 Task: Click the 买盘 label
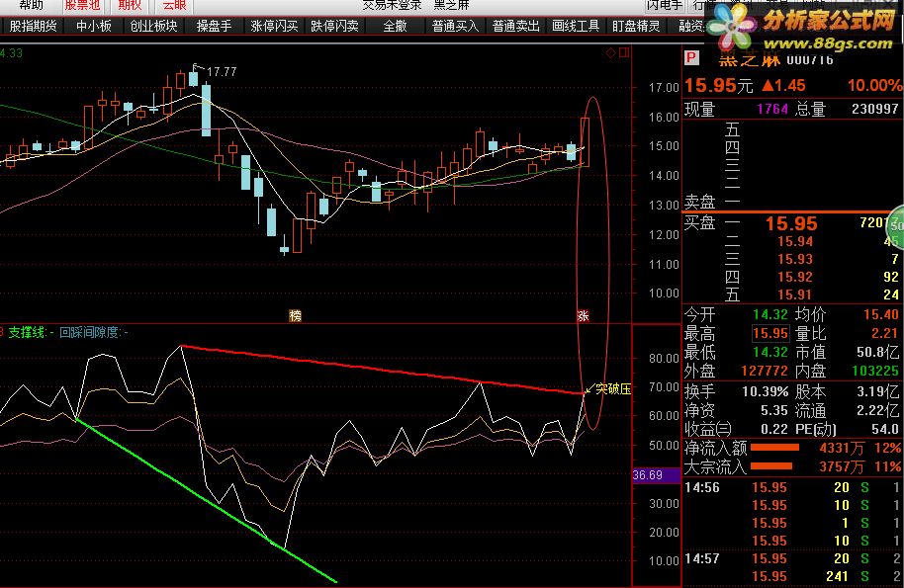(x=699, y=222)
